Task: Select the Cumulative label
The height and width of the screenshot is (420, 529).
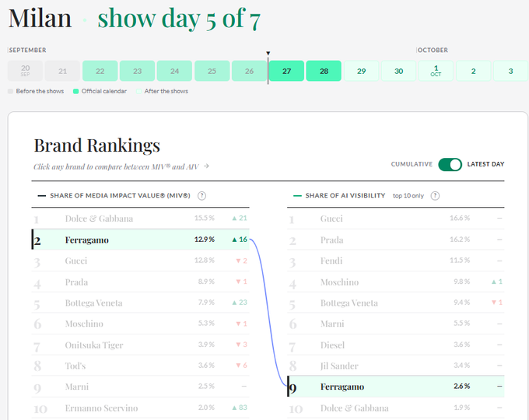Action: pos(412,164)
